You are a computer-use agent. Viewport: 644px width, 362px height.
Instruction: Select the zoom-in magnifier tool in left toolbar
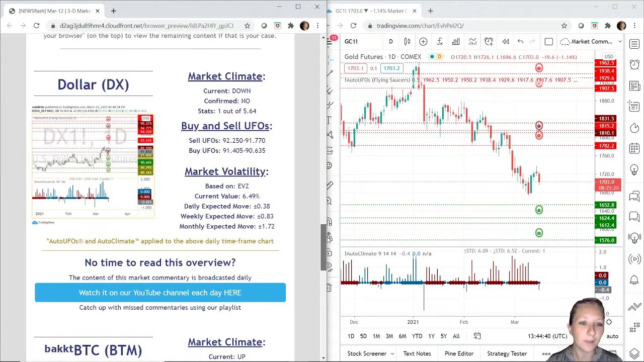coord(329,201)
